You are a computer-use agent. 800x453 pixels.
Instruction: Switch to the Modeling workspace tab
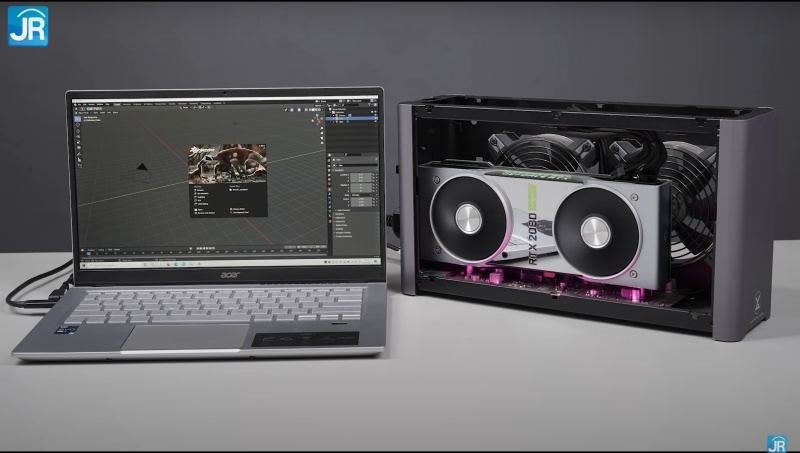tap(127, 105)
